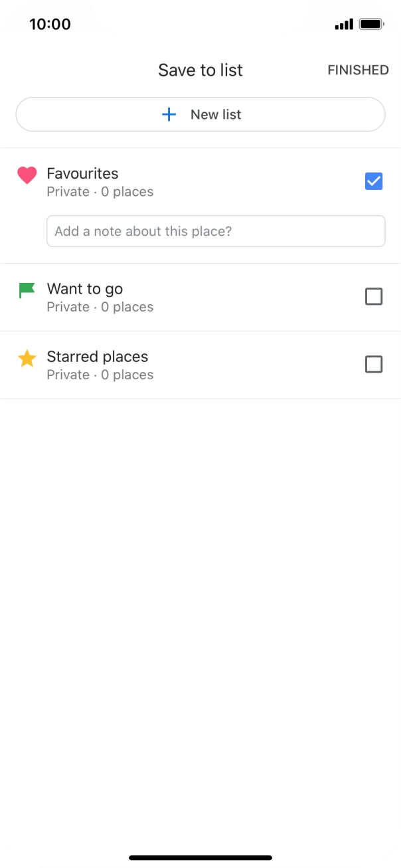Viewport: 401px width, 868px height.
Task: Check the Want to go checkbox
Action: pos(374,296)
